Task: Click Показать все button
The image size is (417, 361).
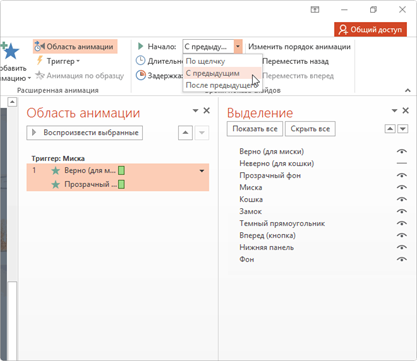Action: pos(255,129)
